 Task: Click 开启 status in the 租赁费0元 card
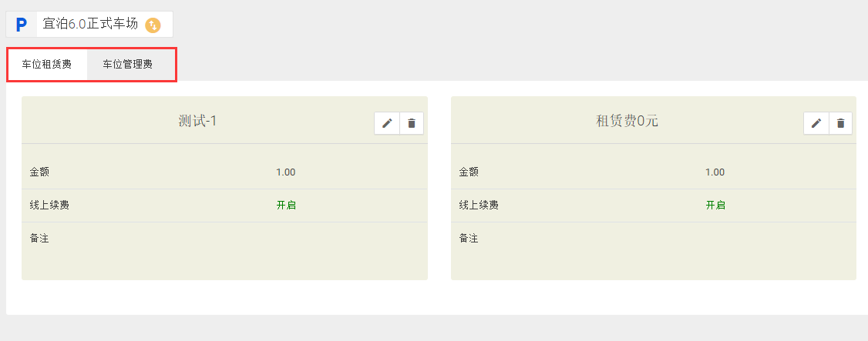[x=715, y=206]
